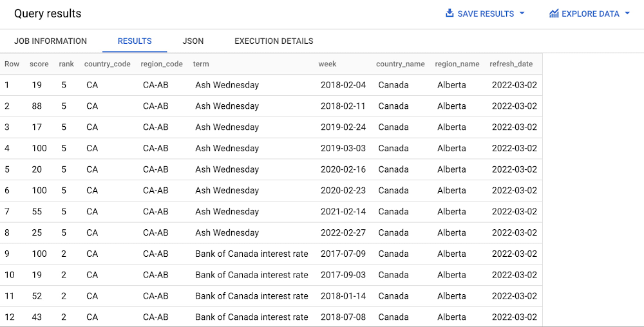The width and height of the screenshot is (644, 327).
Task: Select the Results tab
Action: pyautogui.click(x=135, y=41)
